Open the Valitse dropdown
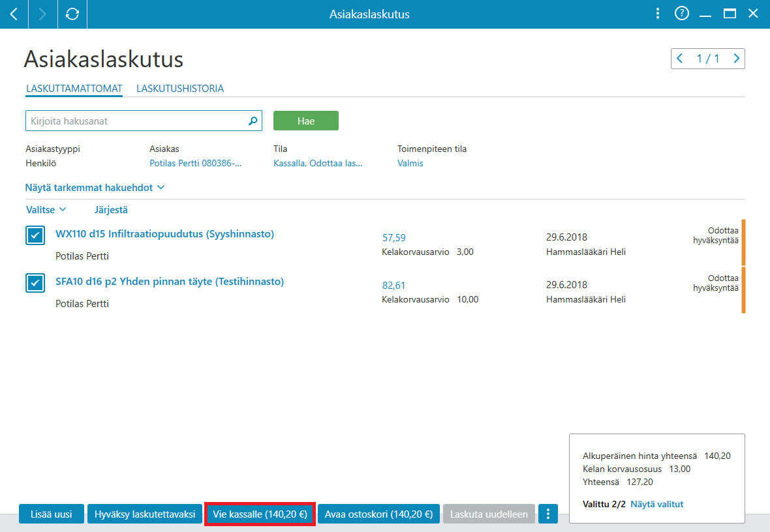Viewport: 770px width, 532px height. click(x=46, y=209)
